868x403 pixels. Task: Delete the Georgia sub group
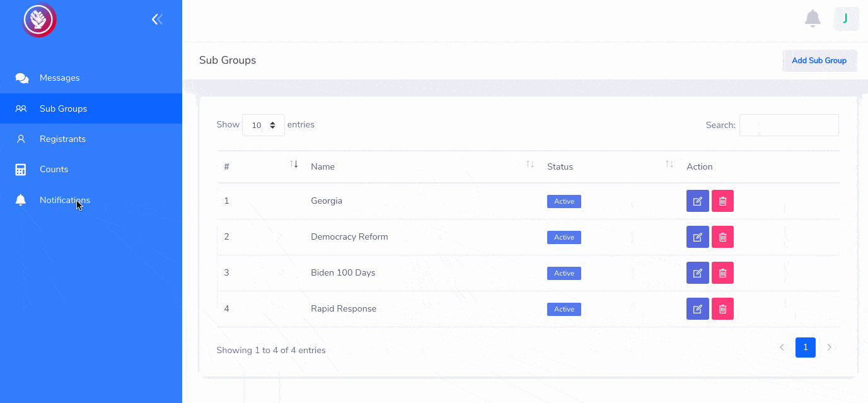tap(722, 201)
